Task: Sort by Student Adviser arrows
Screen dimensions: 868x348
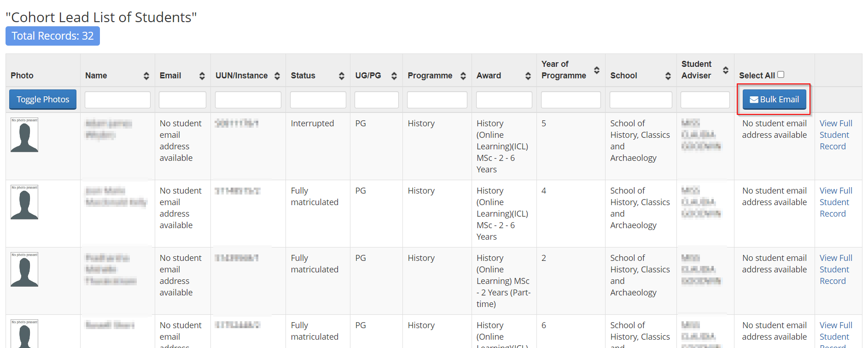Action: (x=725, y=70)
